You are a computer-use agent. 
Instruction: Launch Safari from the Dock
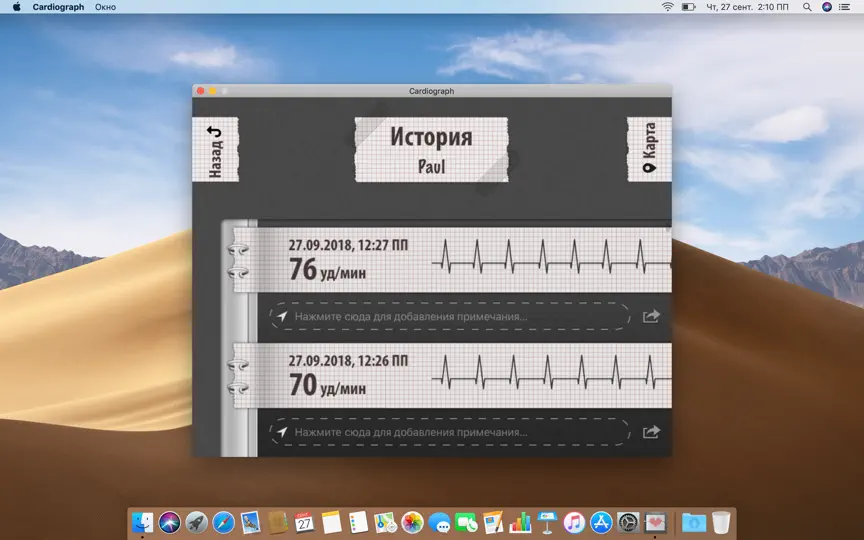coord(224,521)
